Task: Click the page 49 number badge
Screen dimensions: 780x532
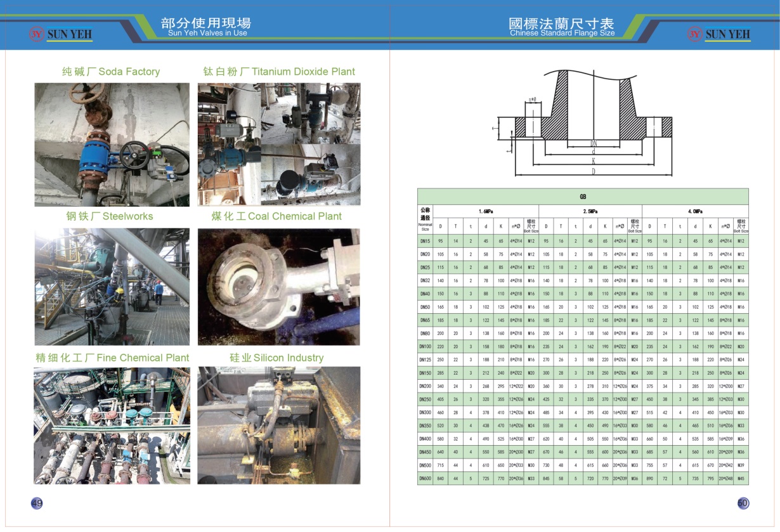Action: tap(37, 503)
